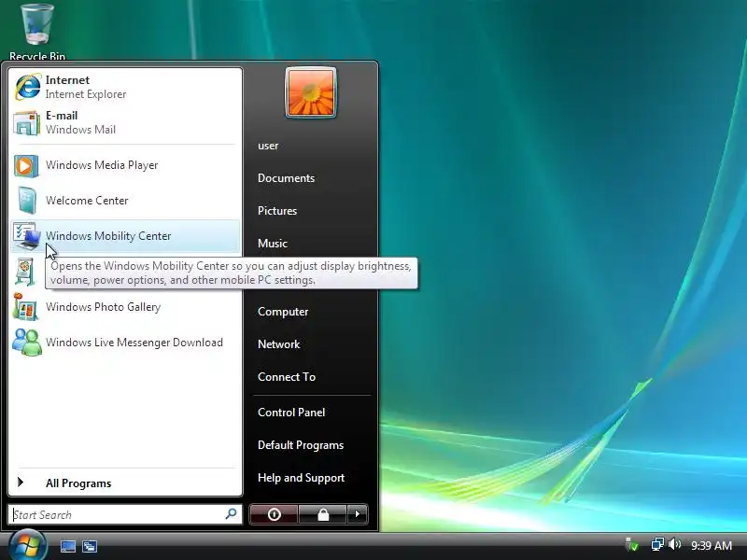The width and height of the screenshot is (747, 560).
Task: Lock the computer with padlock button
Action: pos(323,514)
